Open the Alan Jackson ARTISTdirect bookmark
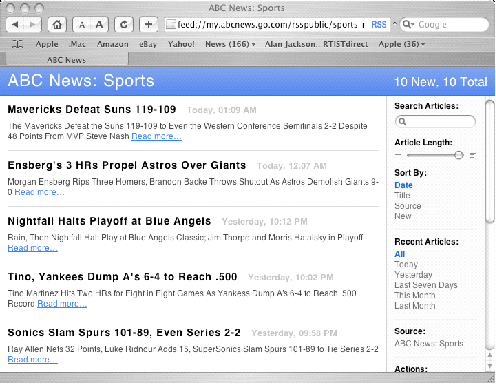Viewport: 496px width, 384px height. click(316, 44)
